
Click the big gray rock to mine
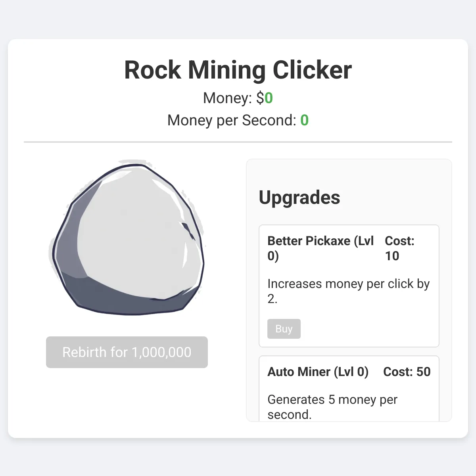127,238
